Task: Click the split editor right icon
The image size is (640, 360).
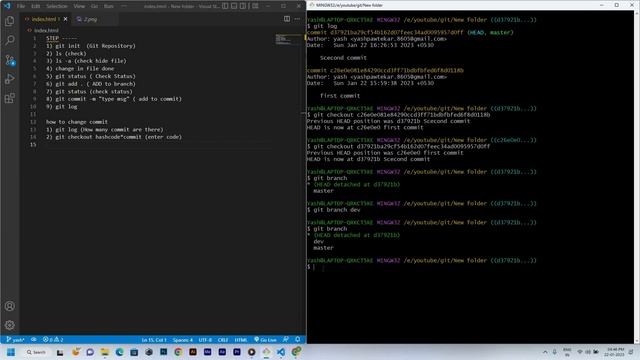Action: [x=287, y=19]
